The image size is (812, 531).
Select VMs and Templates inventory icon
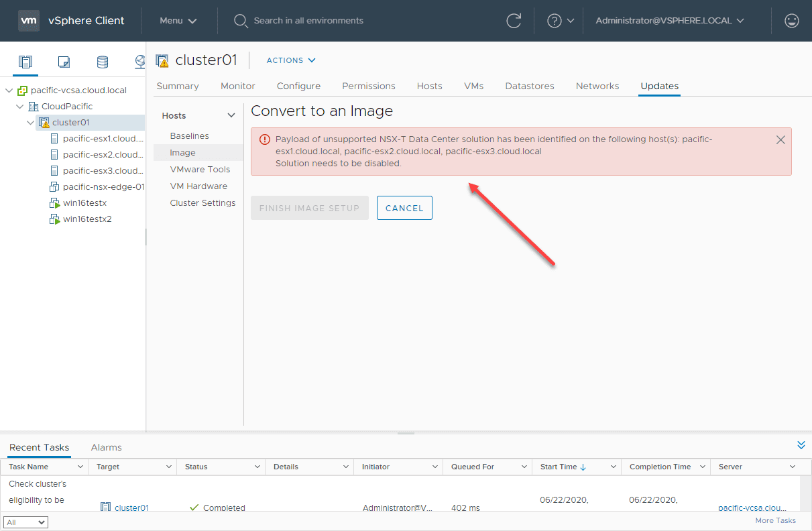pos(64,62)
